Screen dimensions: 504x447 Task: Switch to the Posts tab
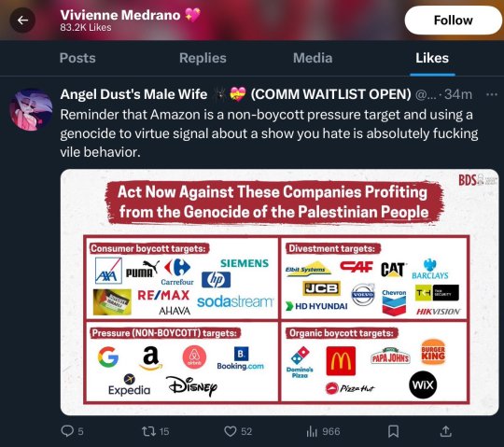coord(77,58)
